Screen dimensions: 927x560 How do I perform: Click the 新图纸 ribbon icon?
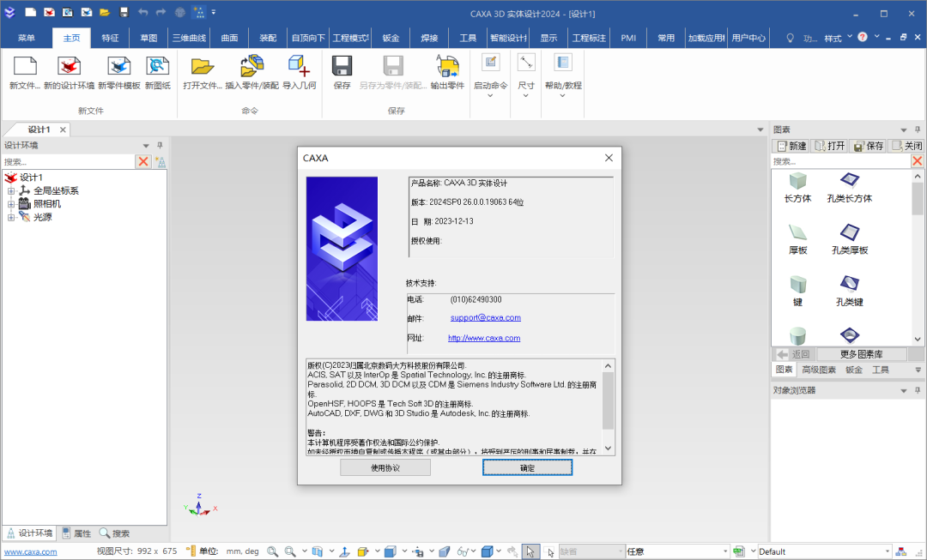pyautogui.click(x=158, y=66)
